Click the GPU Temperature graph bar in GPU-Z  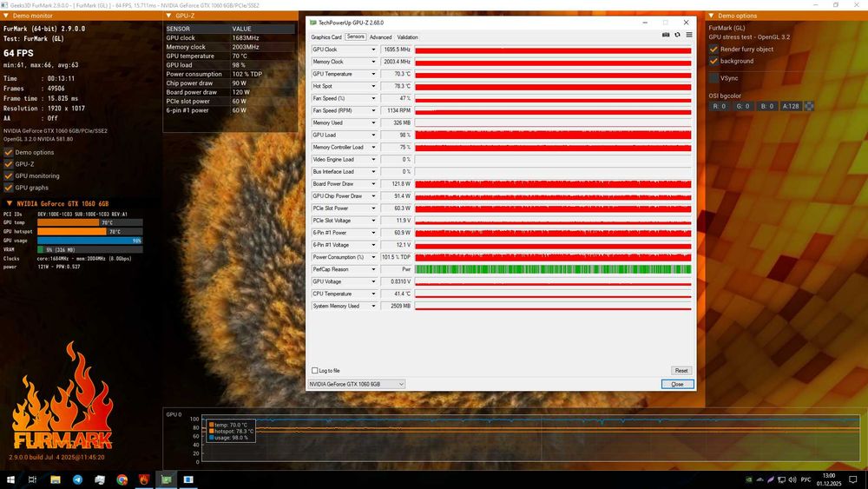(x=553, y=74)
